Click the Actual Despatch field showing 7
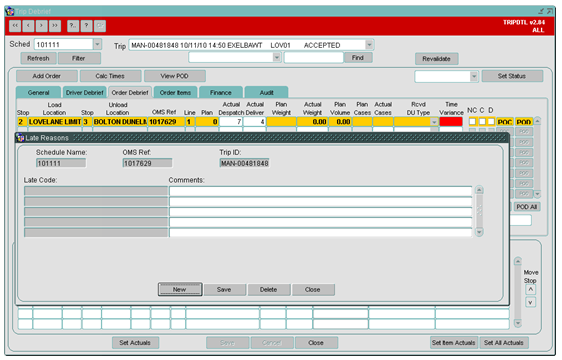The width and height of the screenshot is (562, 360). (230, 122)
